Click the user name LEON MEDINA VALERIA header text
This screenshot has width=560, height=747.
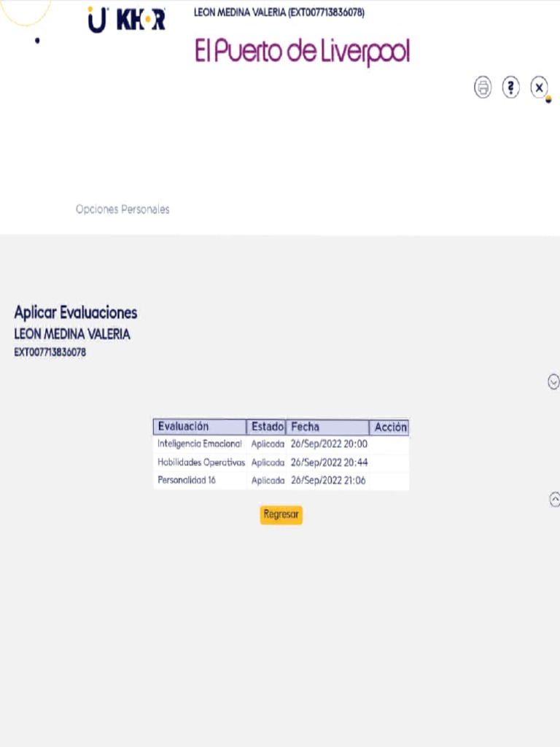[x=279, y=12]
